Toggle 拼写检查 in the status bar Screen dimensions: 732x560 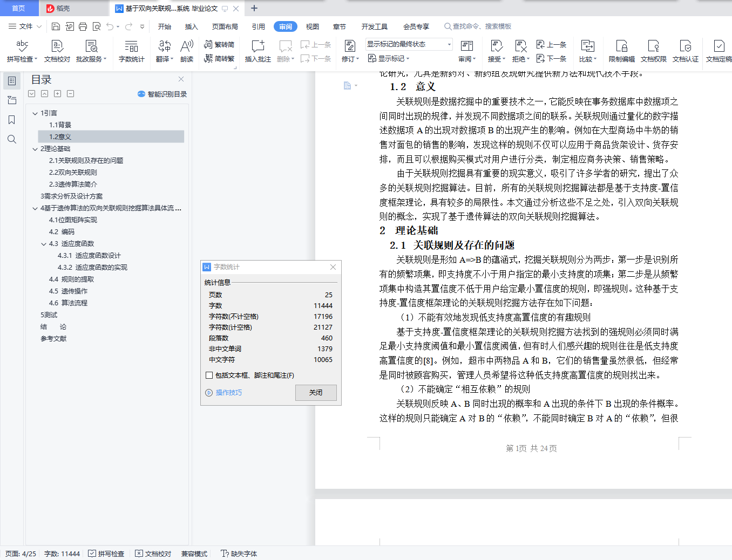click(x=106, y=554)
